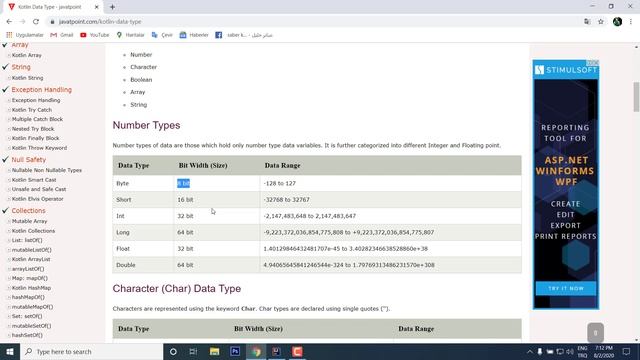This screenshot has width=640, height=360.
Task: Show hidden tray icons chevron
Action: [529, 351]
